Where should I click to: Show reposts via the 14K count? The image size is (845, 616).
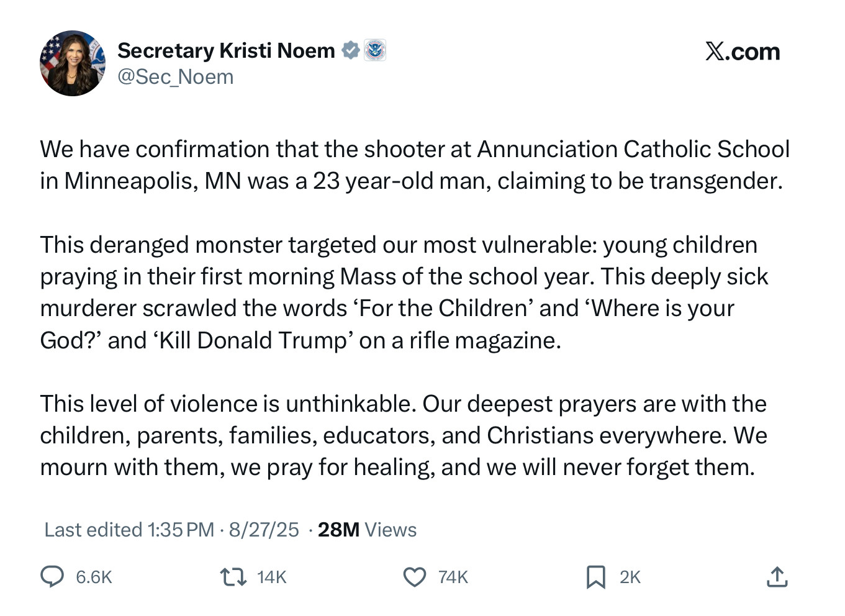click(x=272, y=577)
